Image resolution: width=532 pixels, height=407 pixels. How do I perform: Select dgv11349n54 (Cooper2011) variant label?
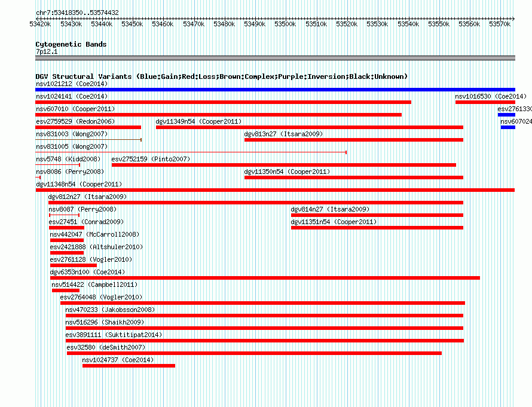click(x=198, y=121)
